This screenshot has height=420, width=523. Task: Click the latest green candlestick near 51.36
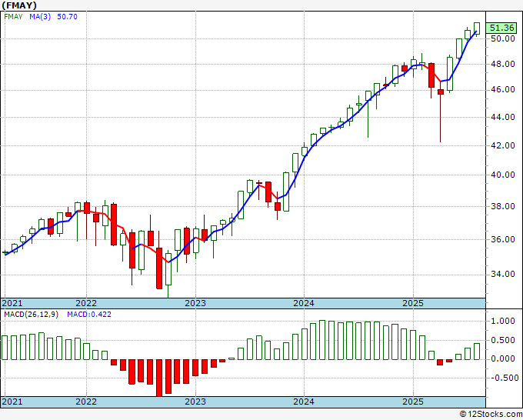[x=477, y=28]
